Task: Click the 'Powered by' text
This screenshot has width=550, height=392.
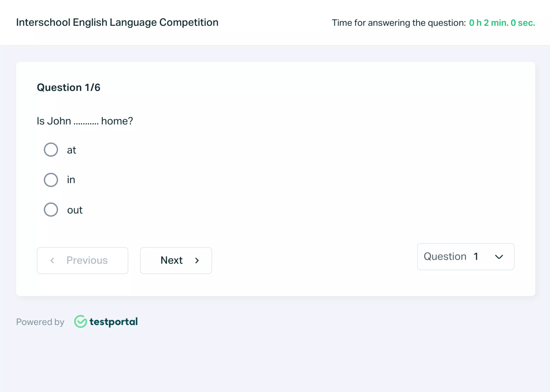Action: coord(40,322)
